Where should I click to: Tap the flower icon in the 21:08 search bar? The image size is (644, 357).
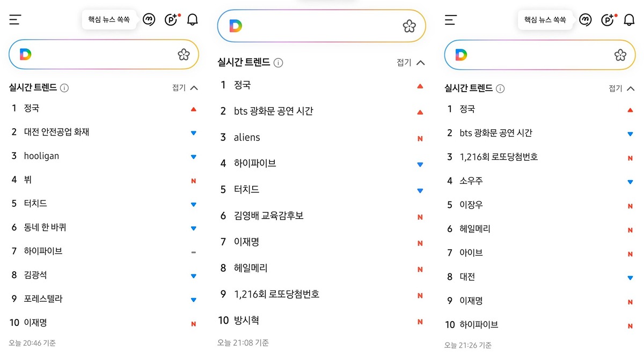[409, 26]
